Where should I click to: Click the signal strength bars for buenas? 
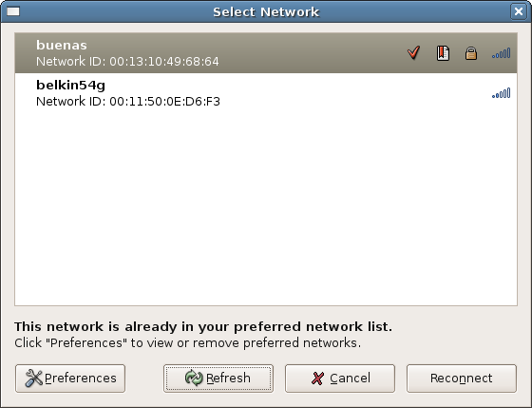pos(502,53)
